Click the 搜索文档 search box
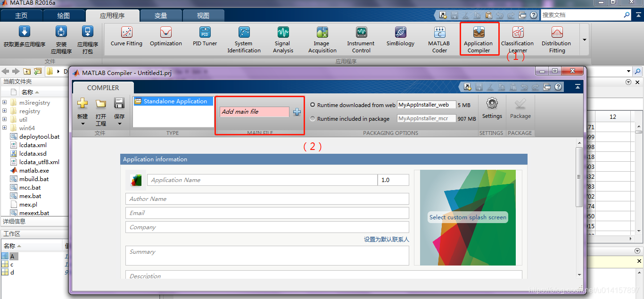644x299 pixels. point(582,15)
